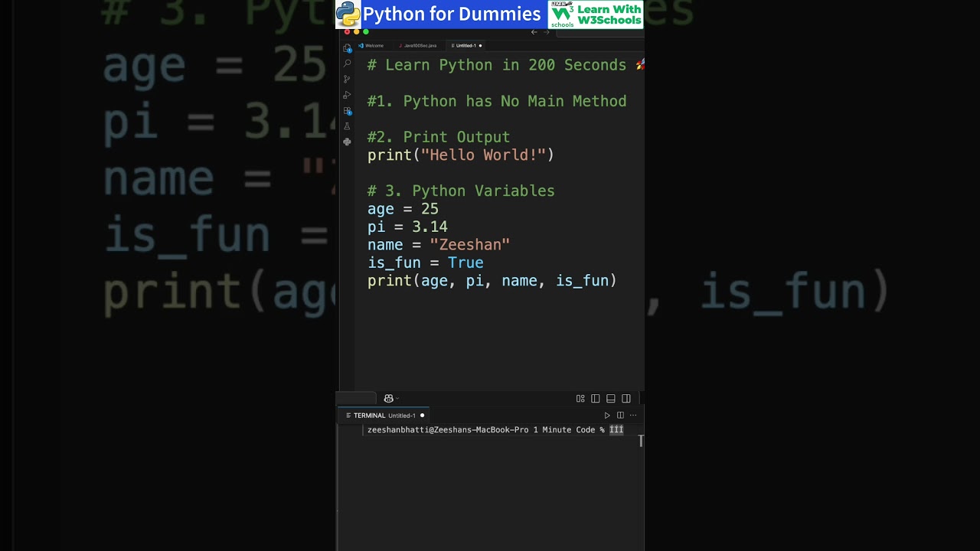Toggle the secondary side bar layout
Image resolution: width=980 pixels, height=551 pixels.
626,399
